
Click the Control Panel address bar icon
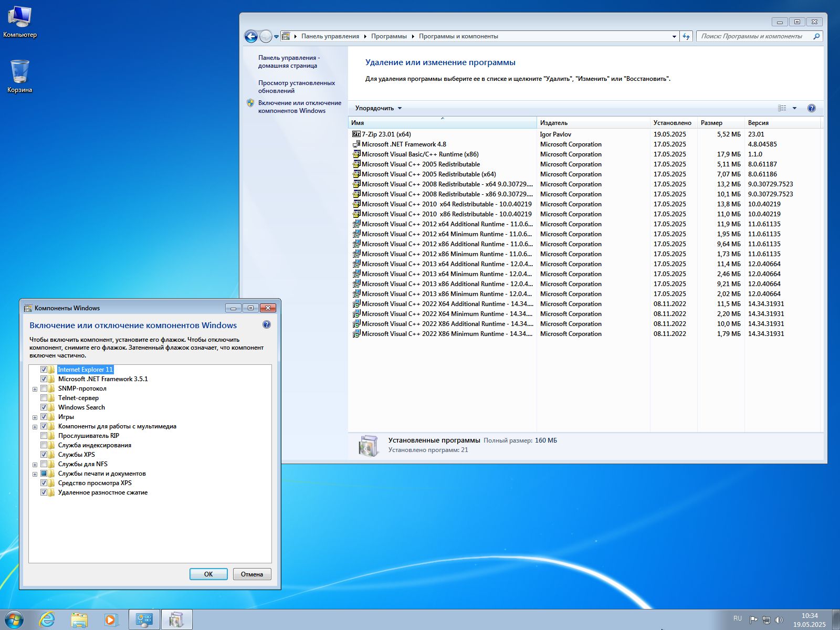click(x=286, y=36)
